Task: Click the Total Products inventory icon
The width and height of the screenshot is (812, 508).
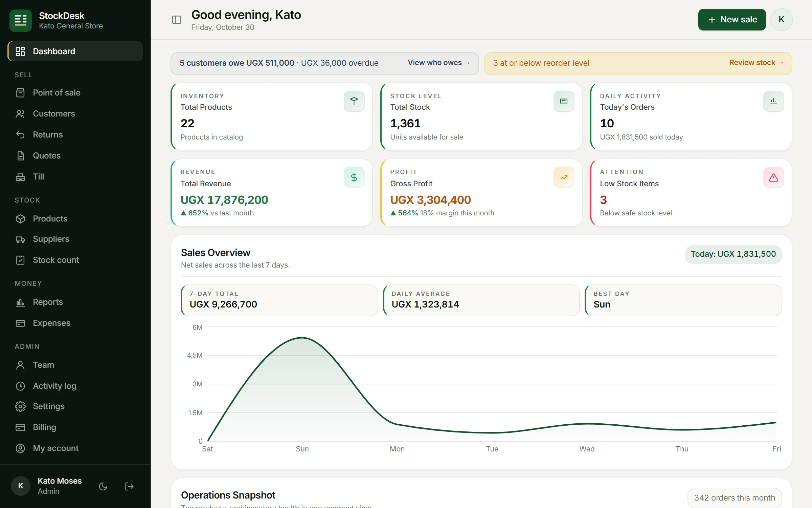Action: (x=354, y=101)
